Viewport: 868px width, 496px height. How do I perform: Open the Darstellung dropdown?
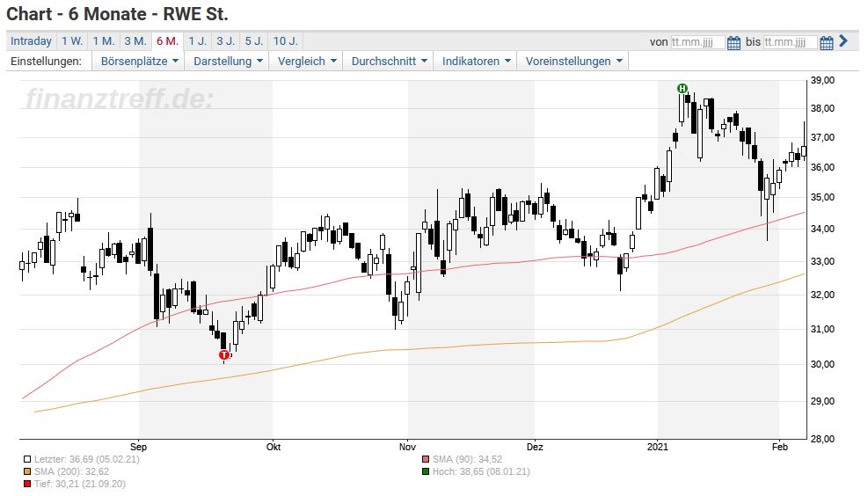click(x=228, y=62)
